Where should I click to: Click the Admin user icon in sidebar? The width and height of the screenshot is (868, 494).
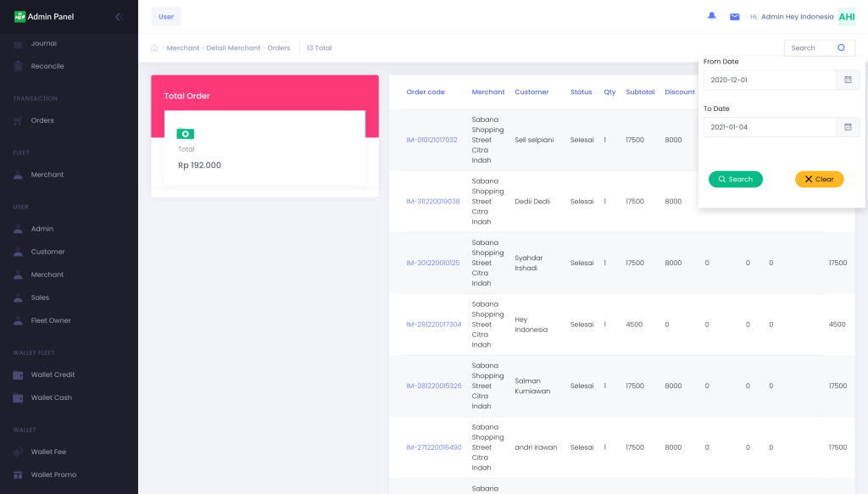pos(19,229)
